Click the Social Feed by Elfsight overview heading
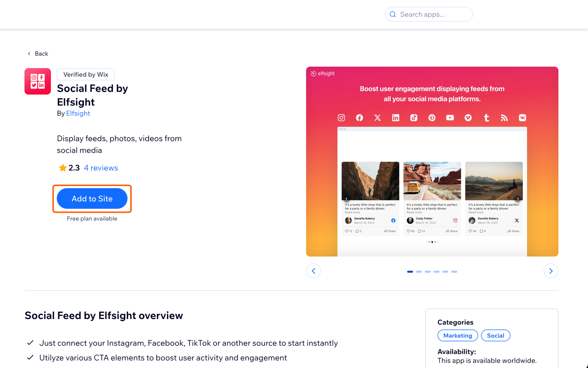The height and width of the screenshot is (368, 588). 104,315
